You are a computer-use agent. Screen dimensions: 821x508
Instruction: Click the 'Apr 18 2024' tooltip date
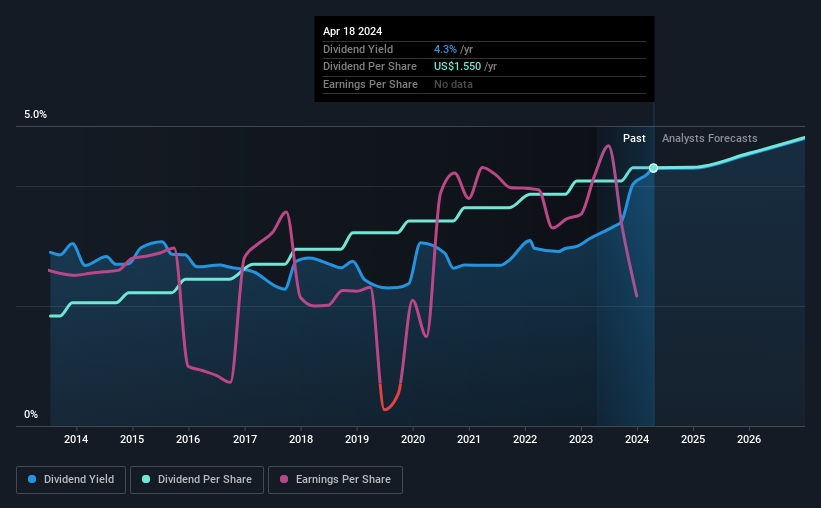click(x=352, y=31)
